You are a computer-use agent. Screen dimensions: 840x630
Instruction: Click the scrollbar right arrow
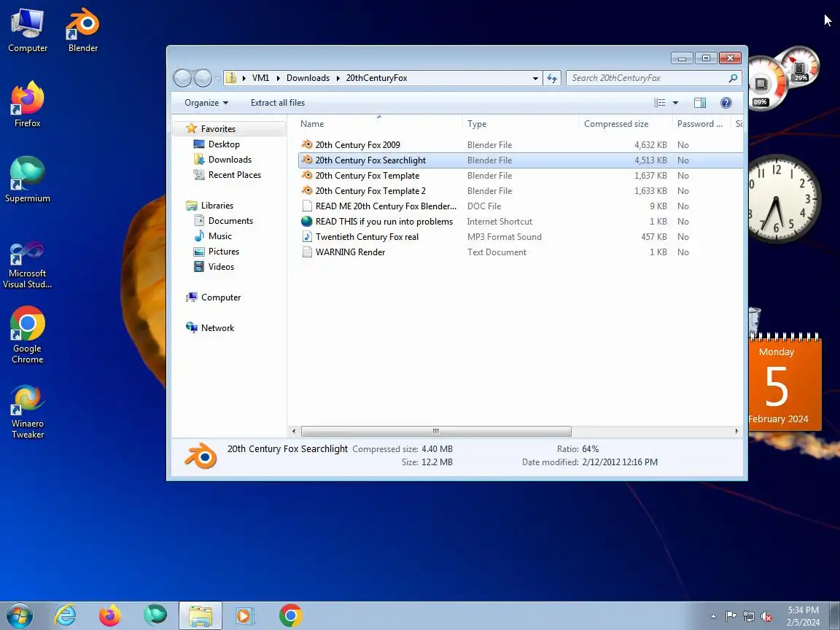click(x=736, y=431)
